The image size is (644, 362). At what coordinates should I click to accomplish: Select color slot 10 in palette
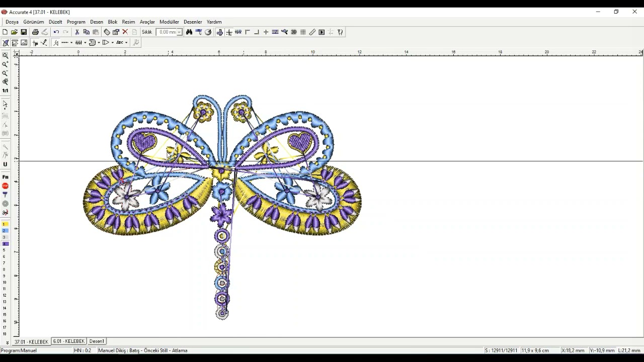pos(5,282)
